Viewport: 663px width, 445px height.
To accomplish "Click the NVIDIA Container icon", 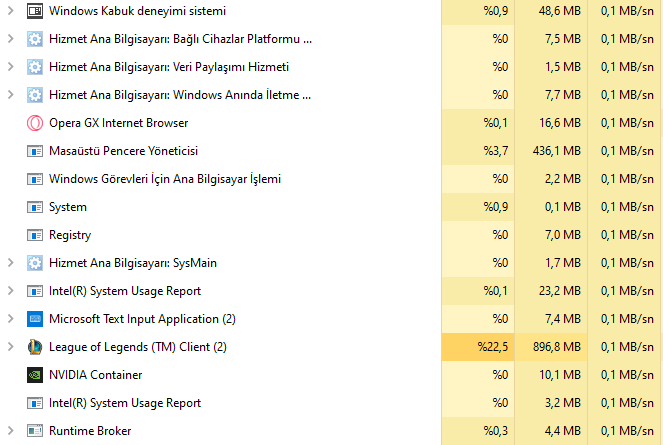I will pyautogui.click(x=35, y=375).
